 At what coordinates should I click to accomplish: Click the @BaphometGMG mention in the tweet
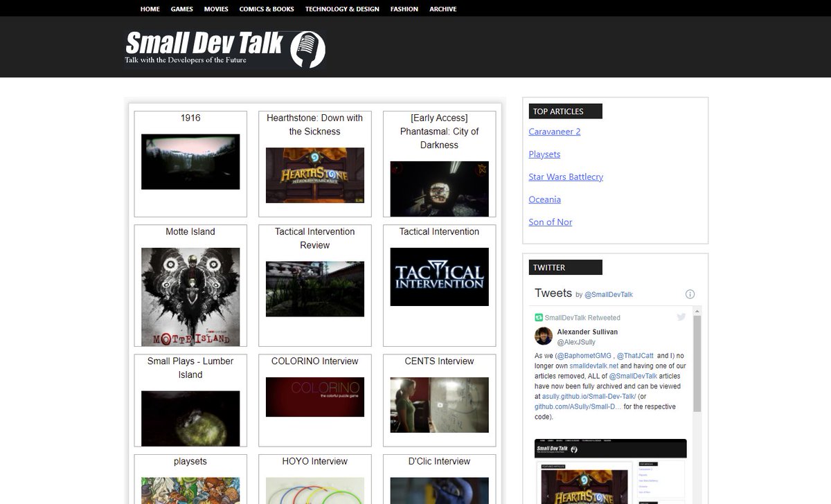586,355
